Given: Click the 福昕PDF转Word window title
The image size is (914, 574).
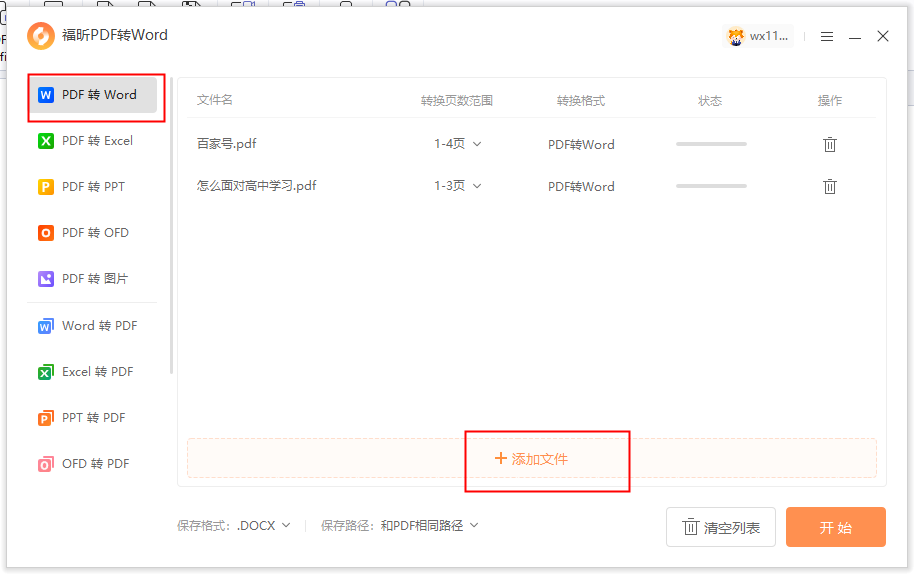Looking at the screenshot, I should click(x=115, y=35).
